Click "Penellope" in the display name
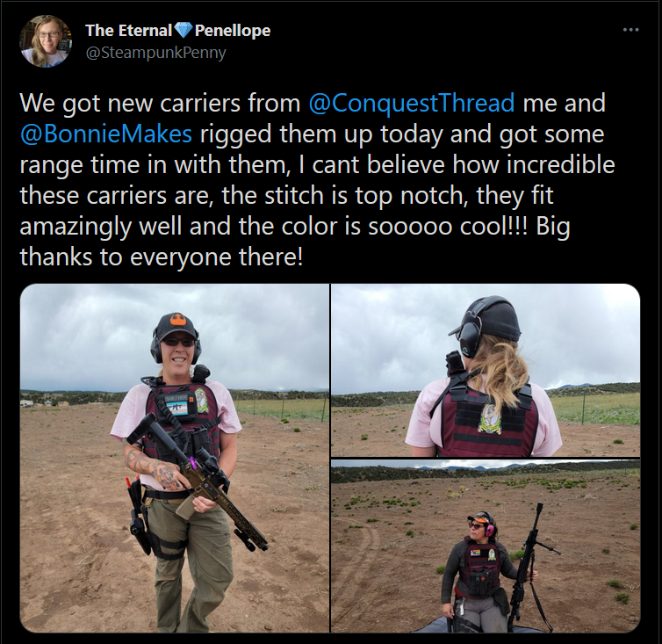The height and width of the screenshot is (644, 662). click(x=233, y=31)
